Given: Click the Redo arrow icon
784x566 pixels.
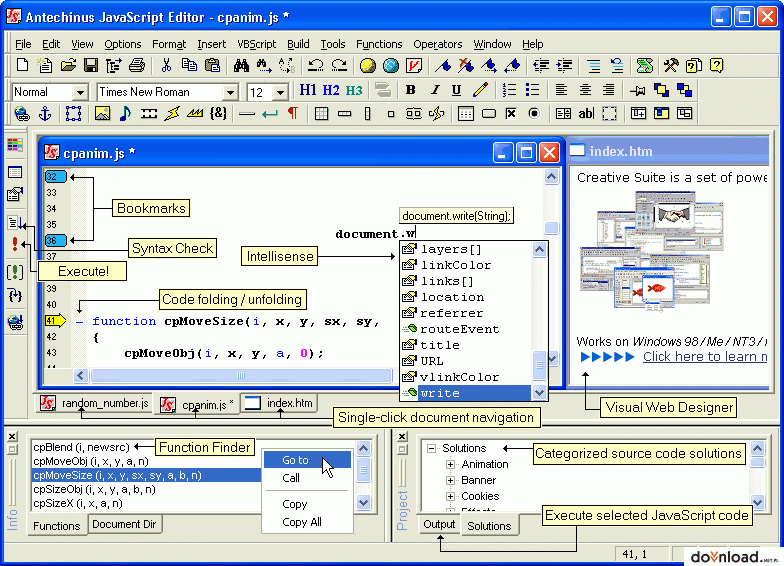Looking at the screenshot, I should click(339, 65).
